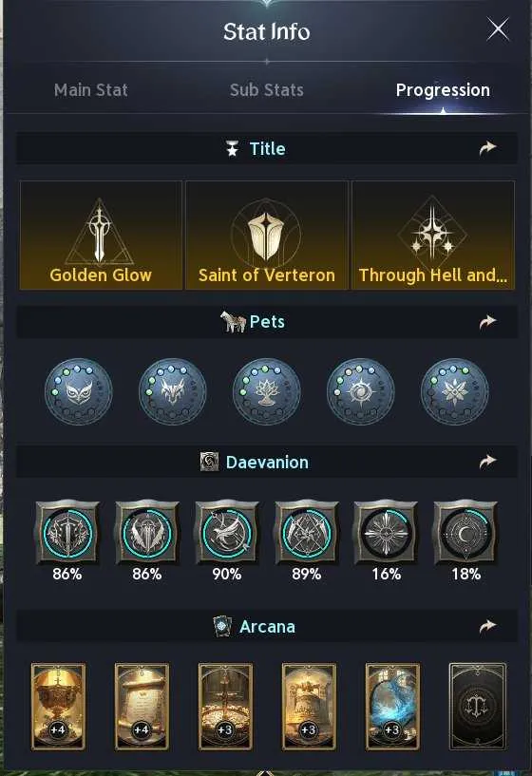Select the Through Hell and... title
The image size is (532, 776).
pos(433,235)
